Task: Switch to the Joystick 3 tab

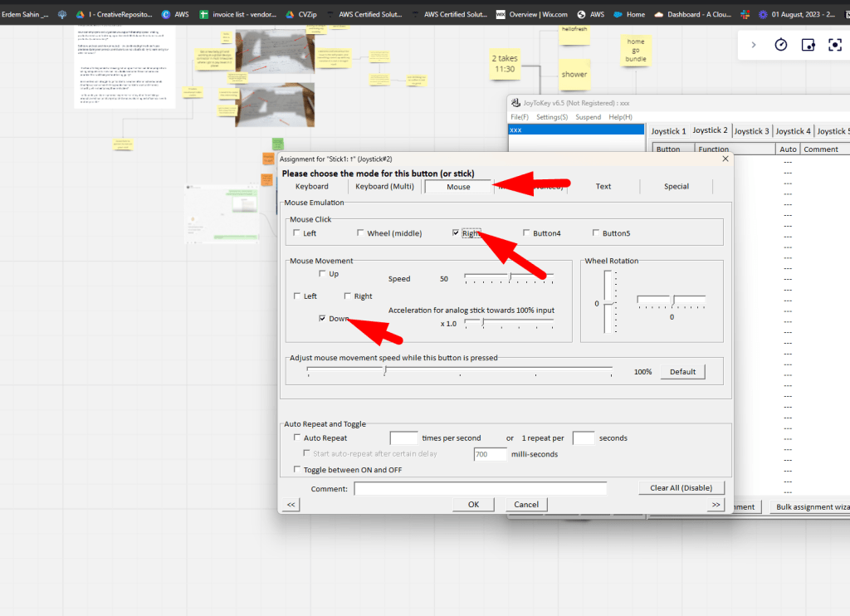Action: click(x=751, y=131)
